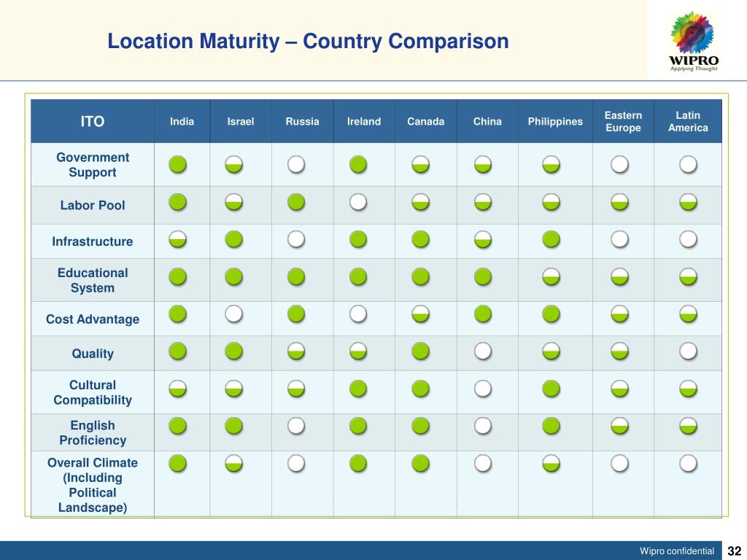This screenshot has width=747, height=560.
Task: Click the Cultural Compatibility row label
Action: point(93,392)
